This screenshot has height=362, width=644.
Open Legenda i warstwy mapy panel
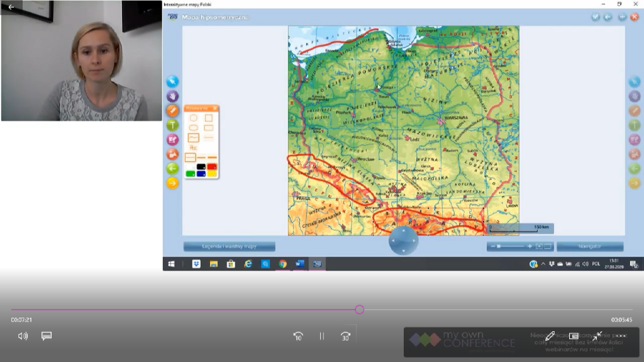click(229, 247)
